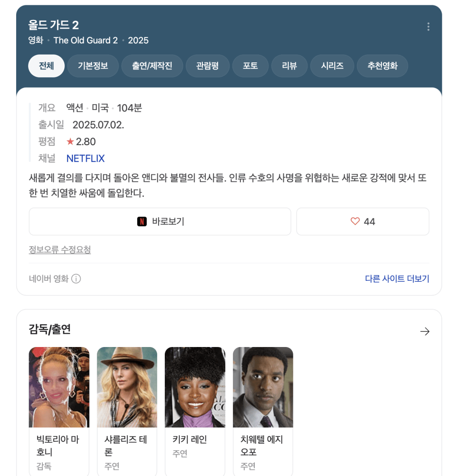
Task: Click the Netflix 바로보기 button
Action: (160, 221)
